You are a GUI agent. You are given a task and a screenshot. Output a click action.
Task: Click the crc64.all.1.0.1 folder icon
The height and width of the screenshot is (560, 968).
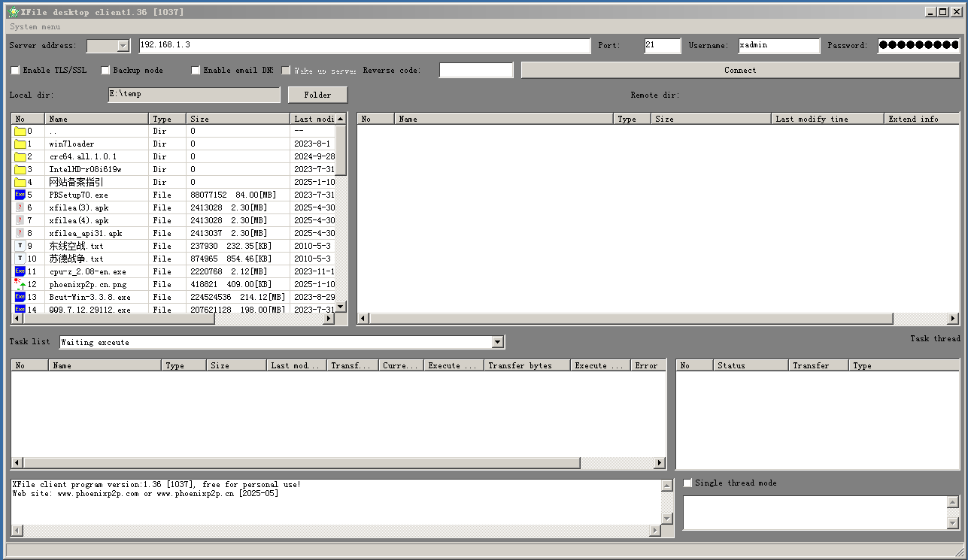click(x=20, y=157)
